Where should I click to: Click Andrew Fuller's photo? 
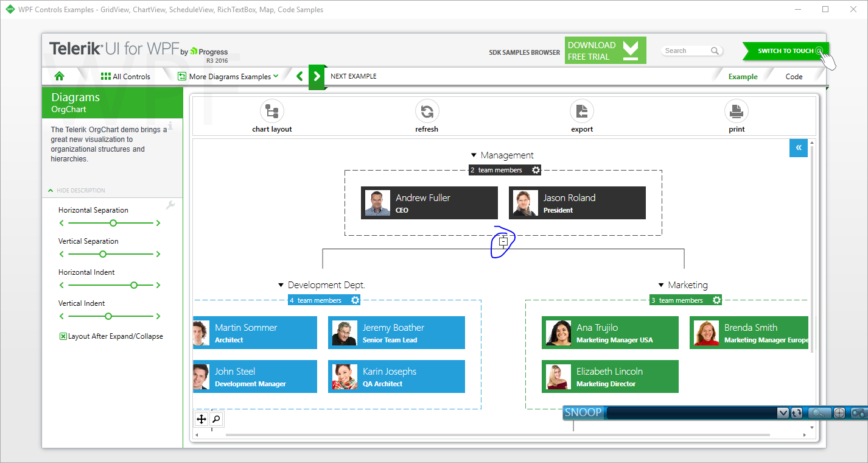tap(377, 203)
